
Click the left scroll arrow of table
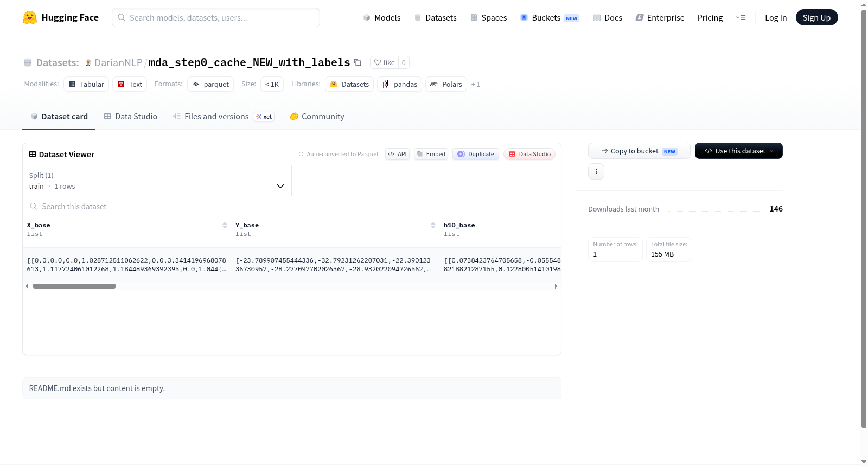pyautogui.click(x=27, y=286)
